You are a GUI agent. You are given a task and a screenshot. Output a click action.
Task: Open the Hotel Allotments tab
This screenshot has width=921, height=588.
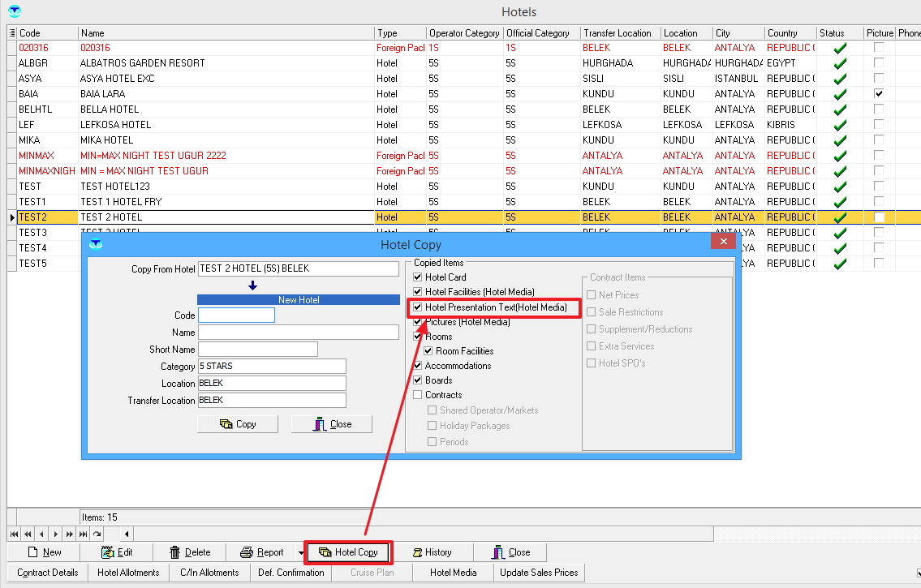pyautogui.click(x=128, y=573)
